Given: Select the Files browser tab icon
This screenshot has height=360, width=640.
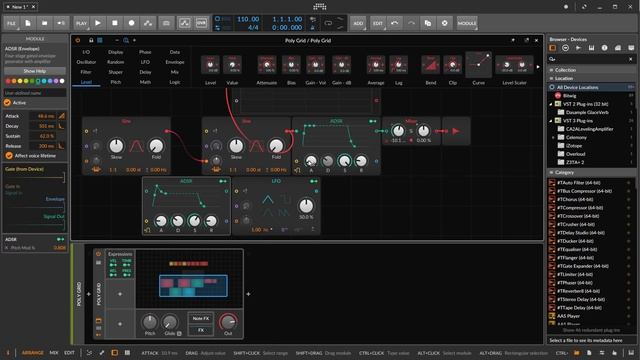Looking at the screenshot, I should point(631,48).
